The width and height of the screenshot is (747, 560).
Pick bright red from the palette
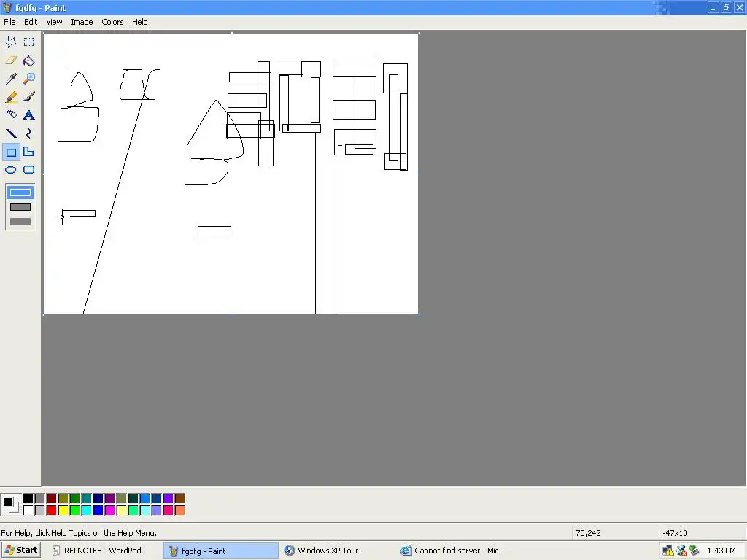(52, 510)
